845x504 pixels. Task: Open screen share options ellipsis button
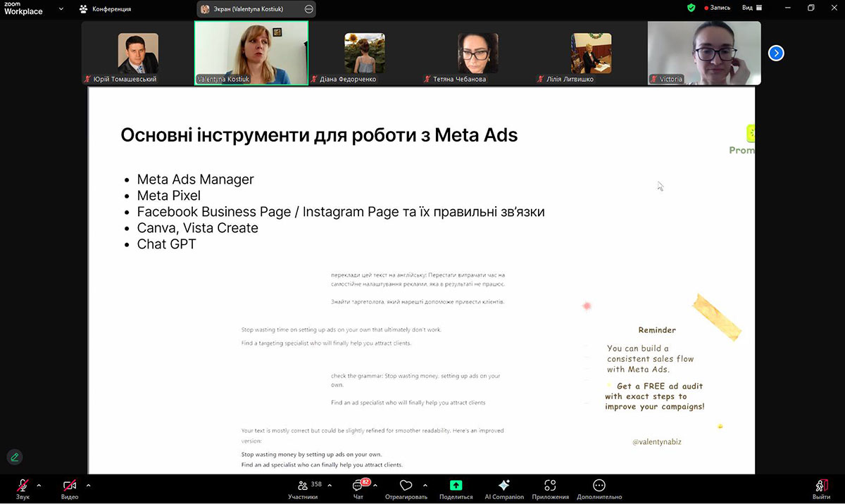(308, 9)
